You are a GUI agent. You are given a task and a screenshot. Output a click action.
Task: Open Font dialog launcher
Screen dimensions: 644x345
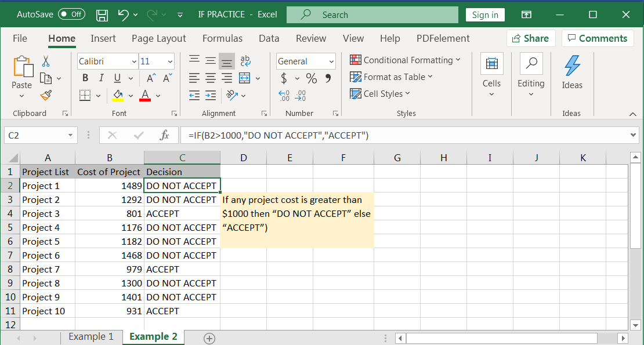174,114
